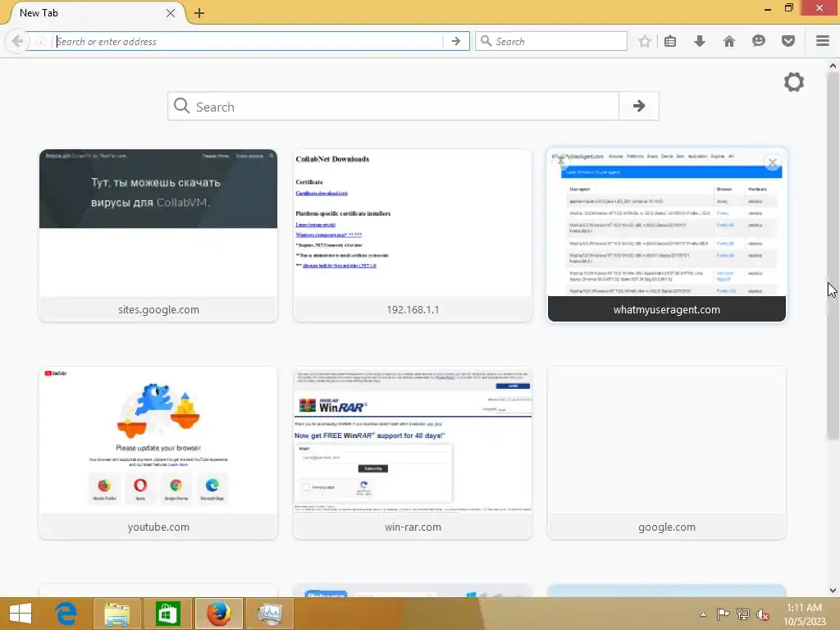Click the muted volume tray icon
The image size is (840, 630).
pos(763,614)
